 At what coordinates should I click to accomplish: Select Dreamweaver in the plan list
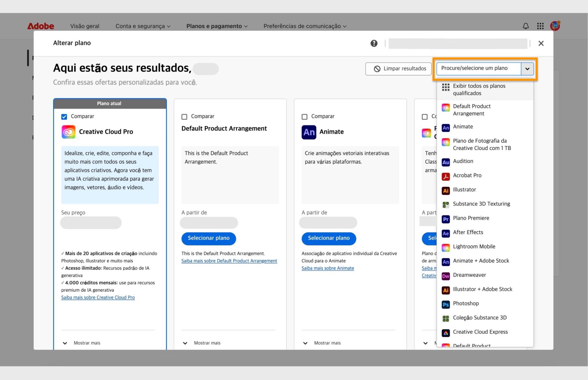[x=469, y=275]
